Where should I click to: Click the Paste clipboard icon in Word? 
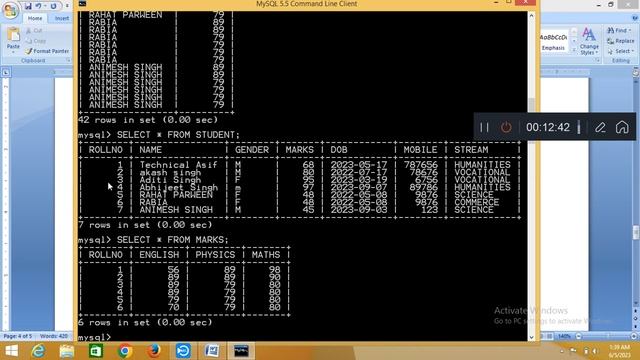tap(13, 35)
